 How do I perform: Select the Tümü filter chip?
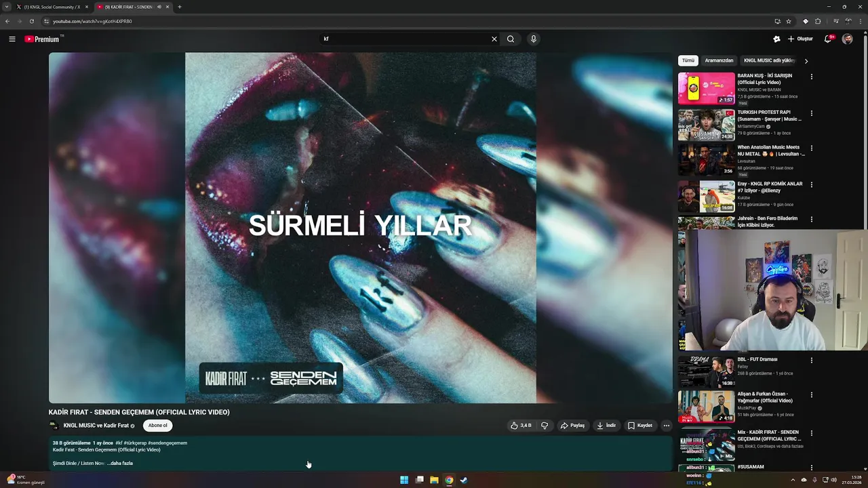688,60
